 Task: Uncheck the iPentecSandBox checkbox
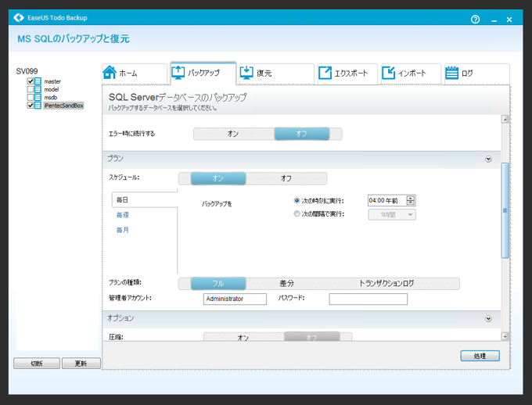(x=31, y=106)
